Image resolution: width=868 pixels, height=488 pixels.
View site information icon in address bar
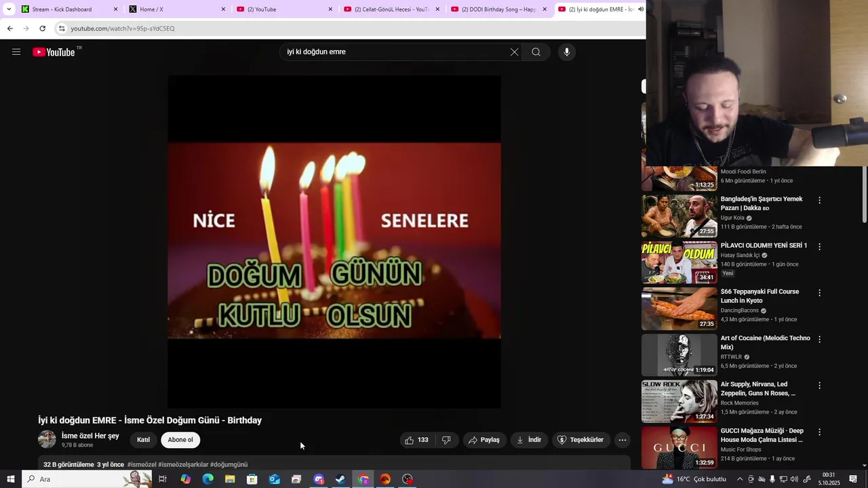pos(62,28)
